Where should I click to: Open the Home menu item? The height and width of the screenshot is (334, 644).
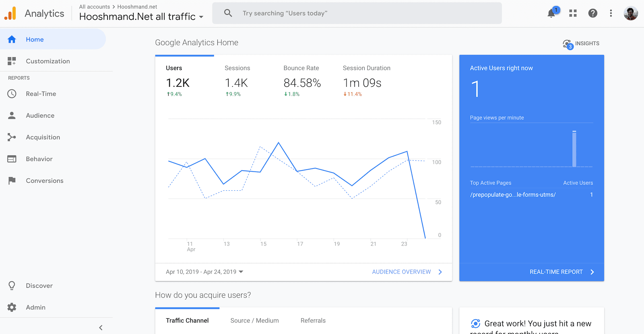coord(53,39)
